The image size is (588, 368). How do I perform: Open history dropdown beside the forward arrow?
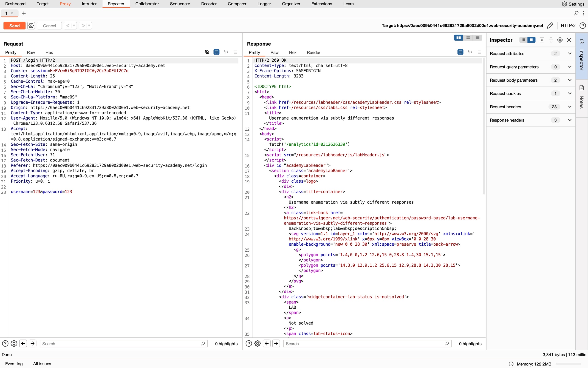pos(89,26)
